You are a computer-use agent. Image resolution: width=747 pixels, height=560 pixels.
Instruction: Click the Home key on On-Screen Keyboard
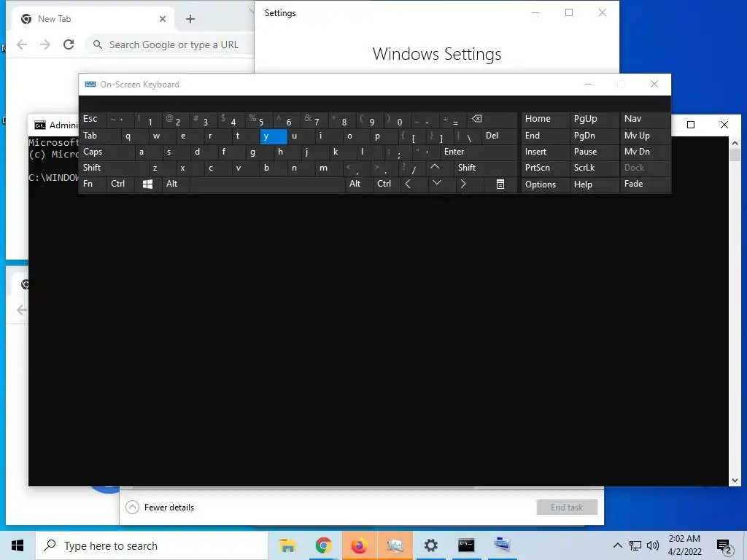(x=545, y=119)
